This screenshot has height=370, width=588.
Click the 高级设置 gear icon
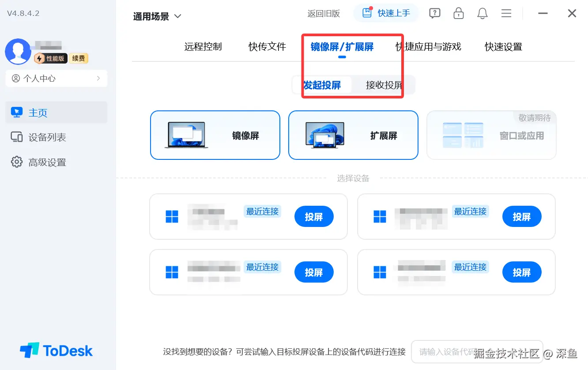click(x=17, y=162)
